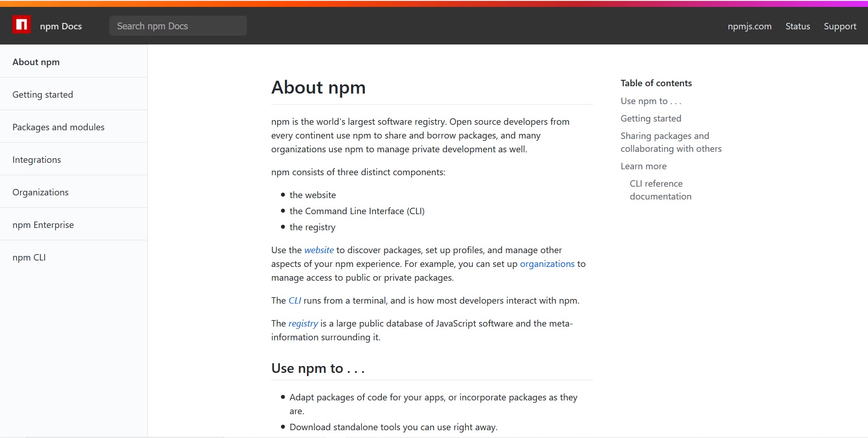Click 'Adapt packages of code' bullet text

click(x=433, y=404)
